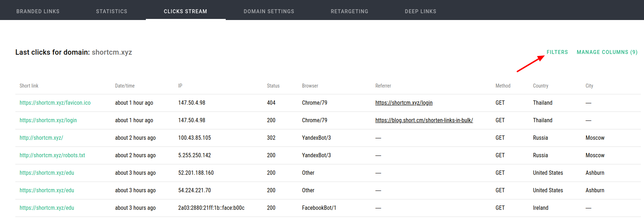Screen dimensions: 644x218
Task: Open the favicon.ico short link
Action: click(x=55, y=103)
